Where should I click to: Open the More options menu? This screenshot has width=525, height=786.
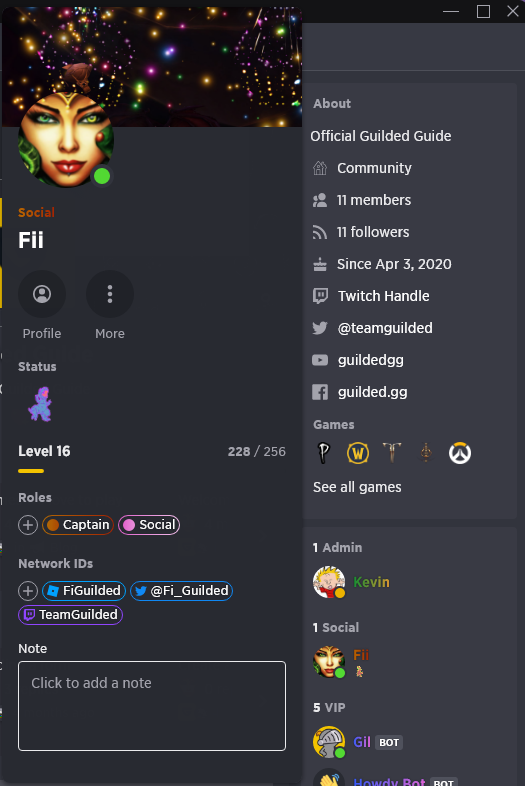(110, 294)
